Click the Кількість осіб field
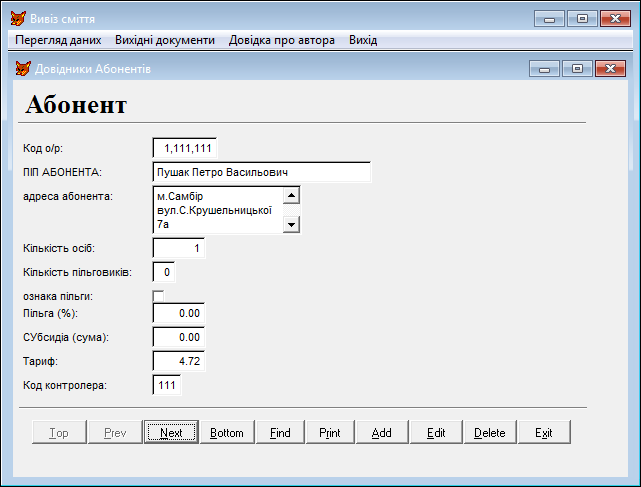This screenshot has height=487, width=641. click(x=179, y=248)
